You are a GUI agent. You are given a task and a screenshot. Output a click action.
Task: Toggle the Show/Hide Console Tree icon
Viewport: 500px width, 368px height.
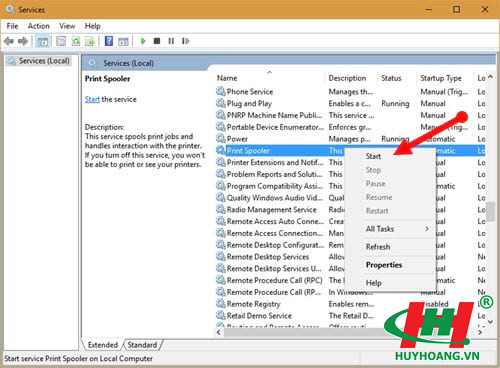click(x=43, y=41)
